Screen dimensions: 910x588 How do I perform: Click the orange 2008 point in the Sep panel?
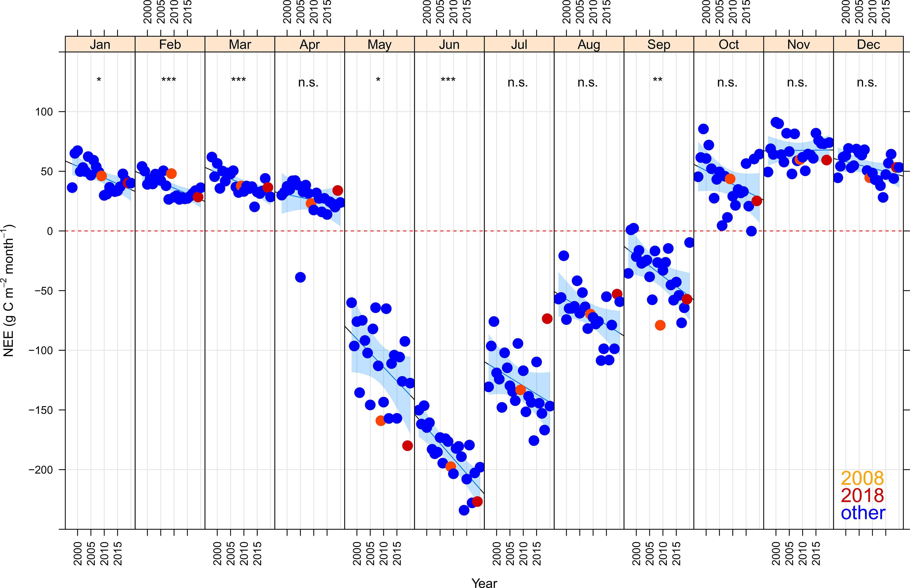tap(660, 325)
